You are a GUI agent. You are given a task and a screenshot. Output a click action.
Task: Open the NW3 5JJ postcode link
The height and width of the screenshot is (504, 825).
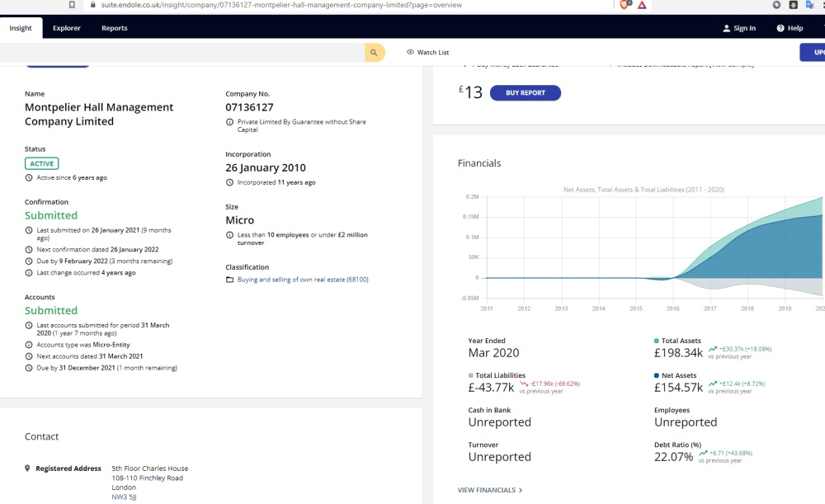[x=125, y=497]
